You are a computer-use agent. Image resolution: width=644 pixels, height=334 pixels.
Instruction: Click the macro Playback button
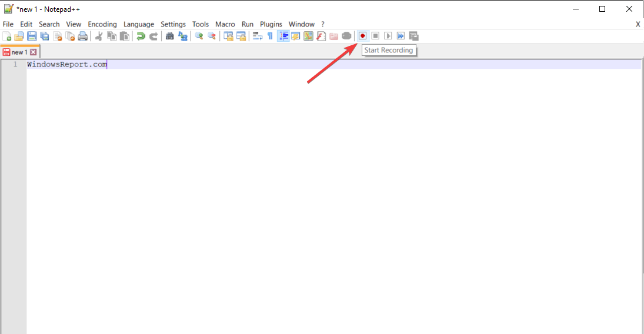click(388, 36)
